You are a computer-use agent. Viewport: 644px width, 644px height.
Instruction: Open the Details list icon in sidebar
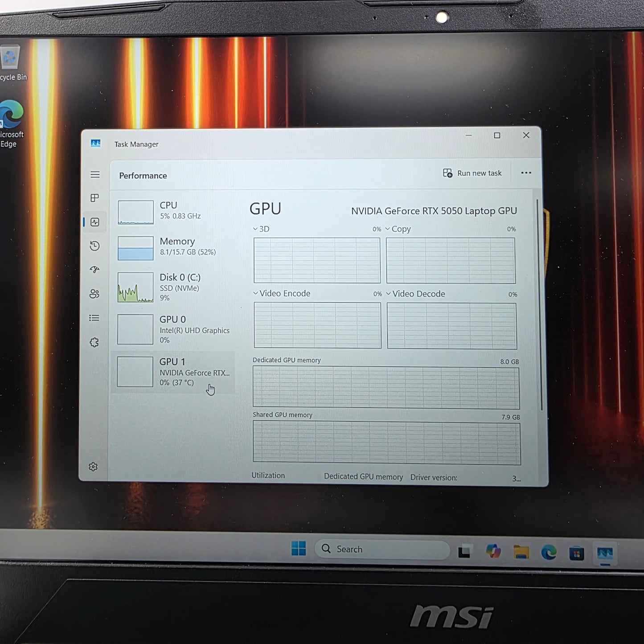[x=94, y=318]
